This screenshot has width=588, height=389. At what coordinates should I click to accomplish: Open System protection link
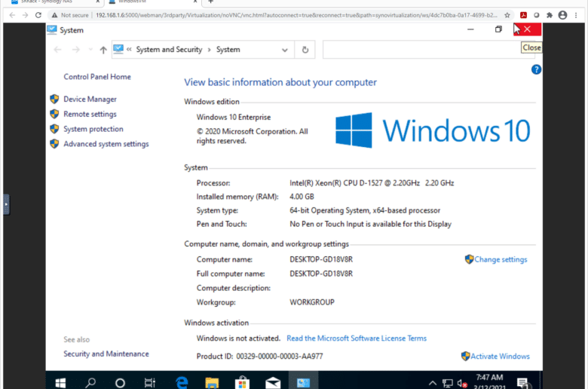(x=93, y=129)
